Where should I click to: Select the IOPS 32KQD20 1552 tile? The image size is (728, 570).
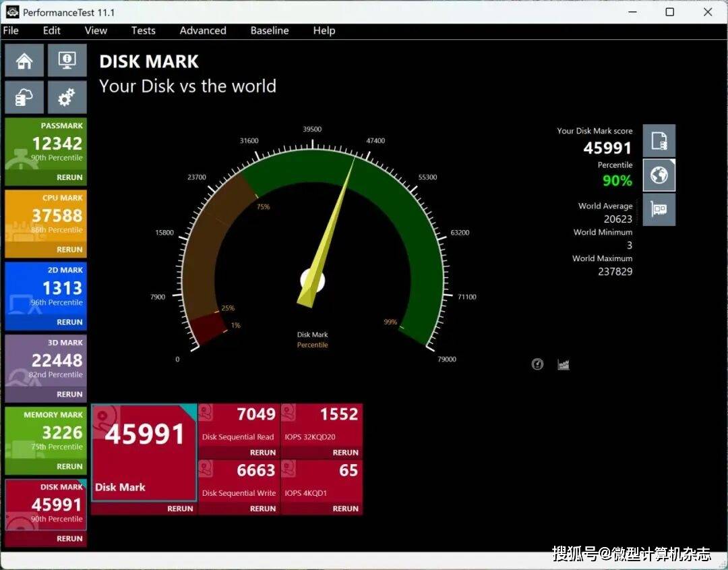click(x=322, y=425)
